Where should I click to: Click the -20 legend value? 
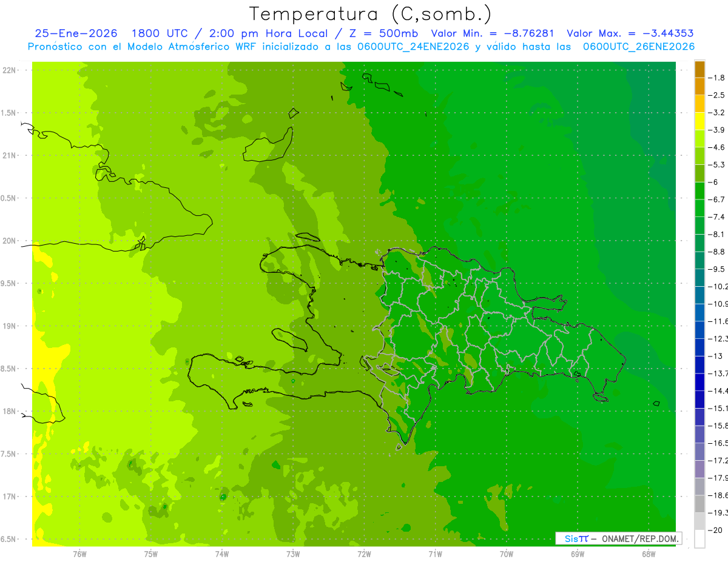point(715,530)
